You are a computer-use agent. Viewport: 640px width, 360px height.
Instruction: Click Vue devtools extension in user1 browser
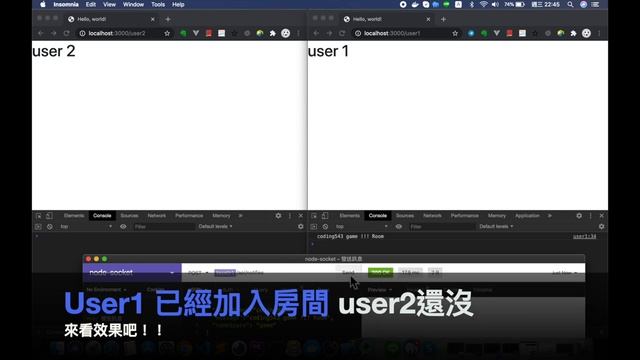click(497, 33)
